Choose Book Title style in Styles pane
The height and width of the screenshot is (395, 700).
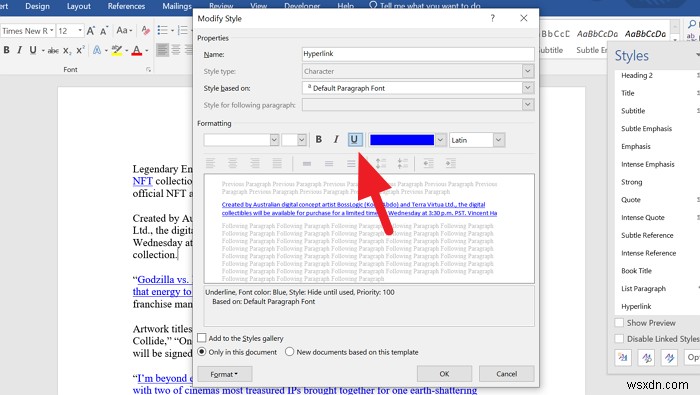click(637, 270)
